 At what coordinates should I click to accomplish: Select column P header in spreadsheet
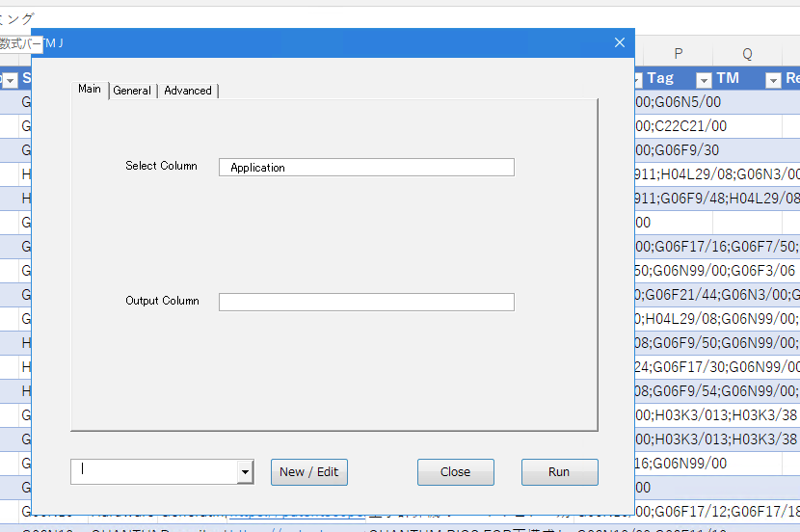pos(678,54)
